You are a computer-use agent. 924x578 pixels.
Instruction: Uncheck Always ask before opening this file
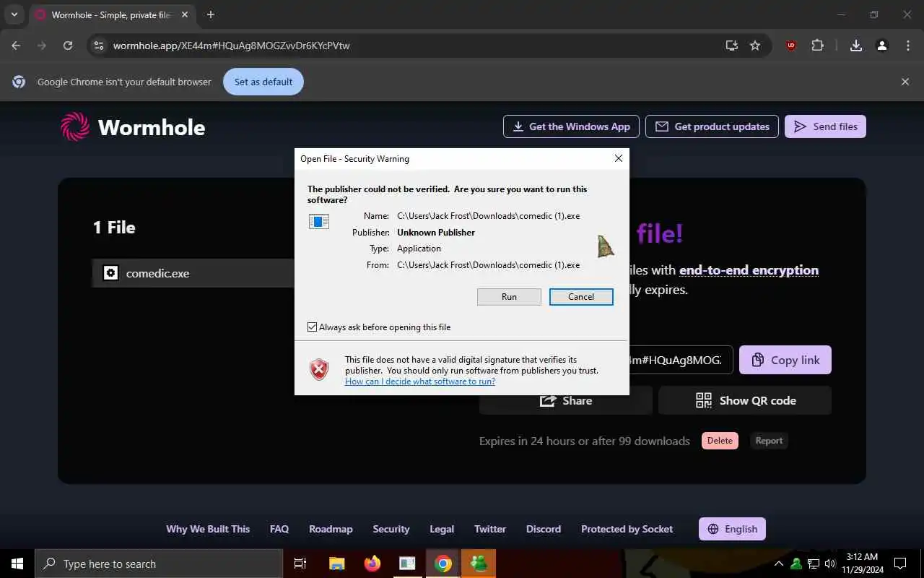pyautogui.click(x=313, y=327)
